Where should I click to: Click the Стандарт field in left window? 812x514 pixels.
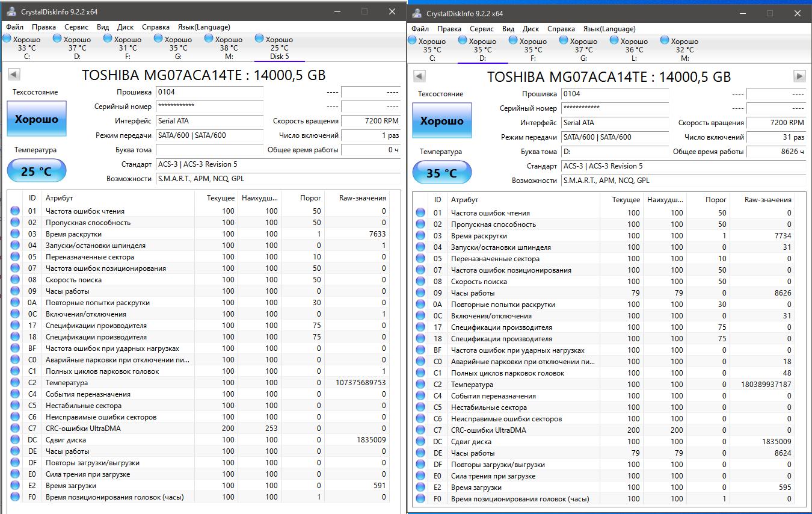point(278,164)
